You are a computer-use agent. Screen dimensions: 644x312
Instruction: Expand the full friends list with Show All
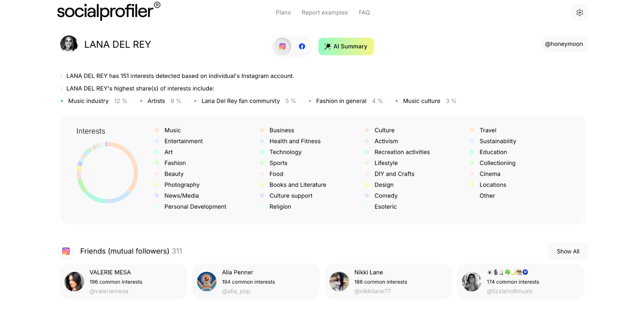568,251
